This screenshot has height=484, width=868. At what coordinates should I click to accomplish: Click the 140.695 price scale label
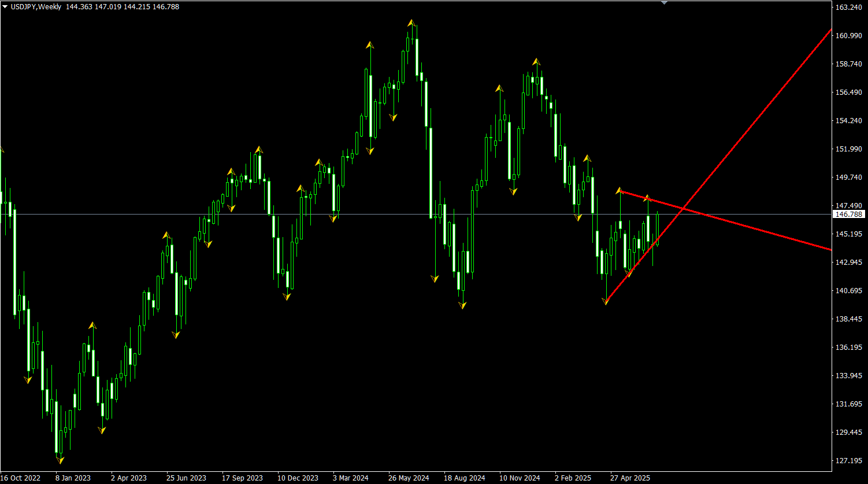click(x=848, y=290)
